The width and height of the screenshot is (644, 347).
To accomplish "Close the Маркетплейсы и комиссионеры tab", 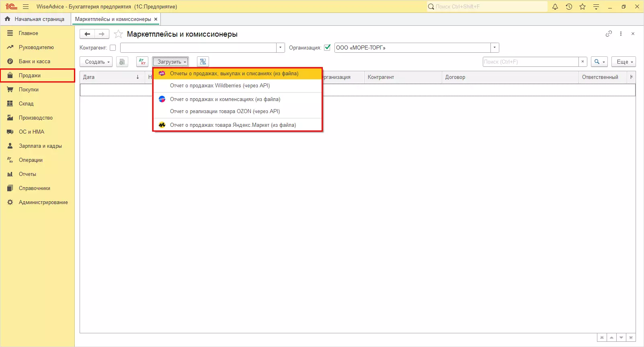I will [x=156, y=19].
